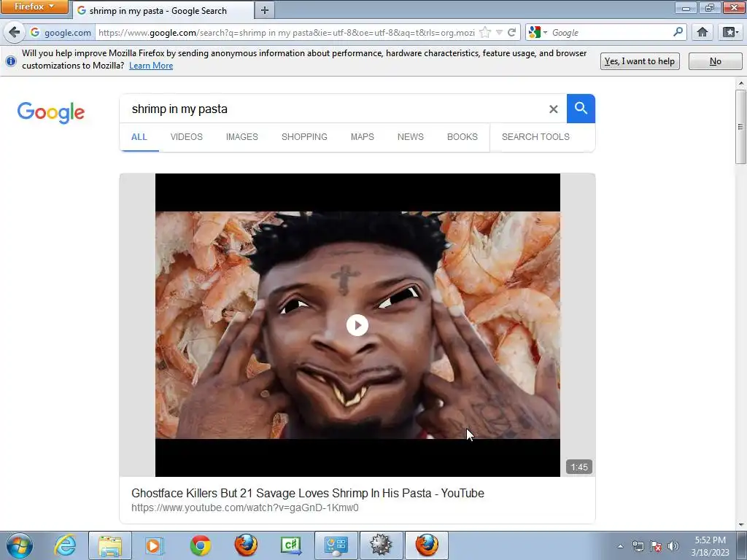Click the 1:45 video duration badge
This screenshot has width=747, height=560.
578,467
